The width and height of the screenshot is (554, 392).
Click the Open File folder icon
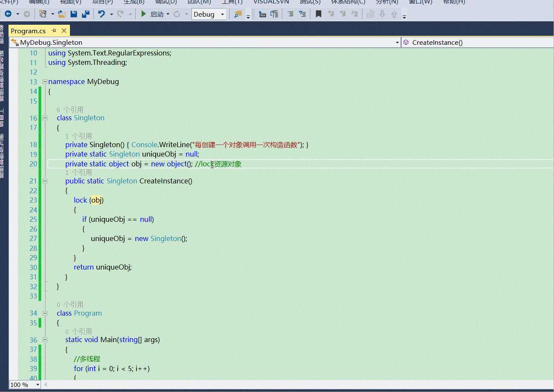click(x=62, y=14)
